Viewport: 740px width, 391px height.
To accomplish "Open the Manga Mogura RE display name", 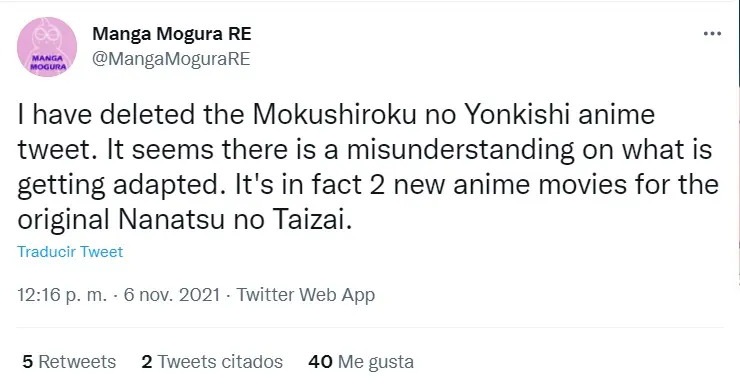I will [172, 34].
